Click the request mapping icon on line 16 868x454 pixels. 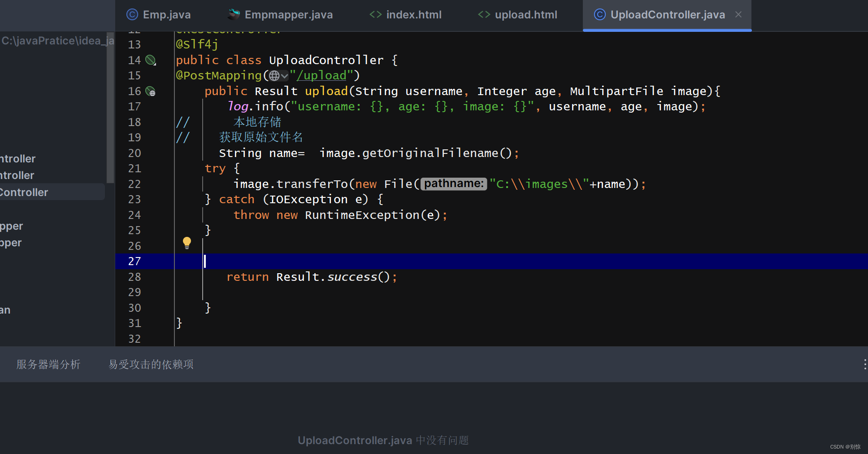tap(151, 92)
